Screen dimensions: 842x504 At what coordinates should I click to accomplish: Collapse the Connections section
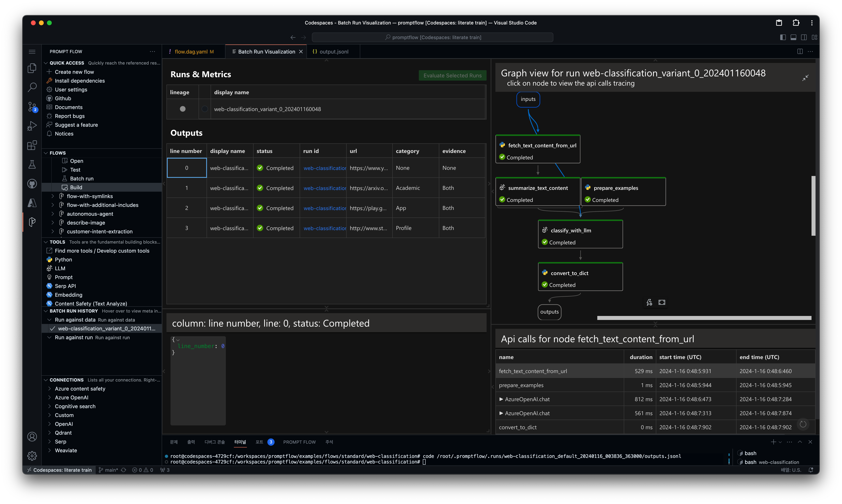46,380
